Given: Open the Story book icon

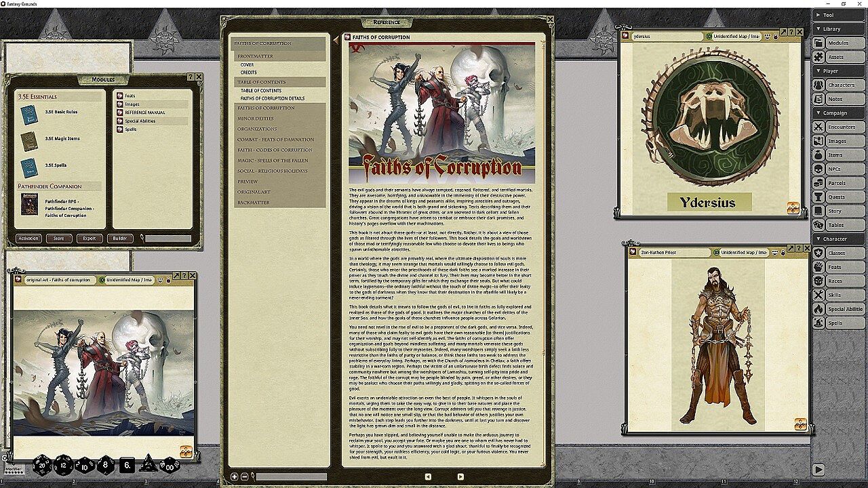Looking at the screenshot, I should click(x=818, y=211).
